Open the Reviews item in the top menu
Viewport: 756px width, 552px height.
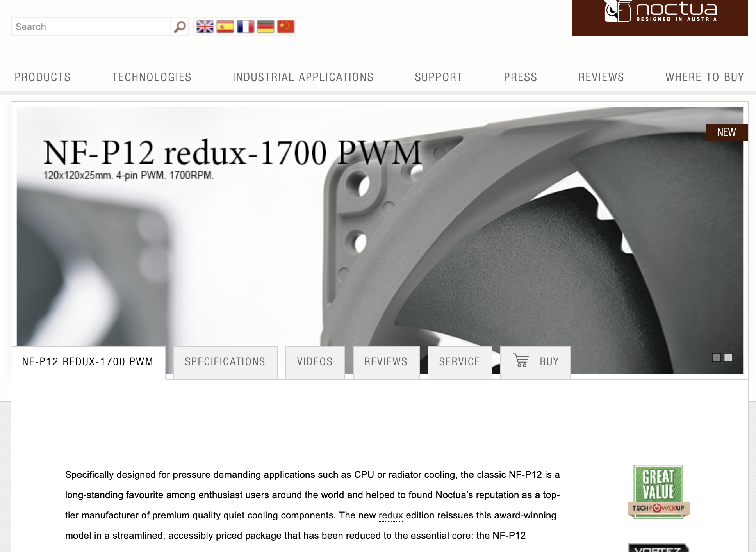[x=601, y=77]
